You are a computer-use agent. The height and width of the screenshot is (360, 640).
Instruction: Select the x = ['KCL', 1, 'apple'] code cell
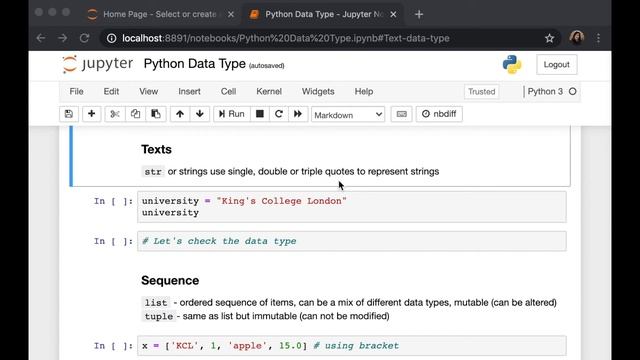coord(352,346)
